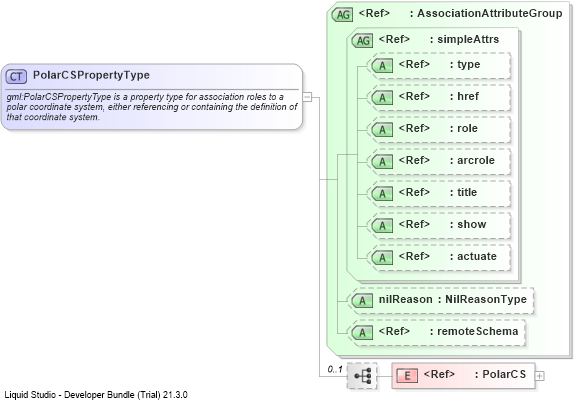The image size is (575, 400).
Task: Click the CT icon of PolarCSPropertyType
Action: click(16, 76)
